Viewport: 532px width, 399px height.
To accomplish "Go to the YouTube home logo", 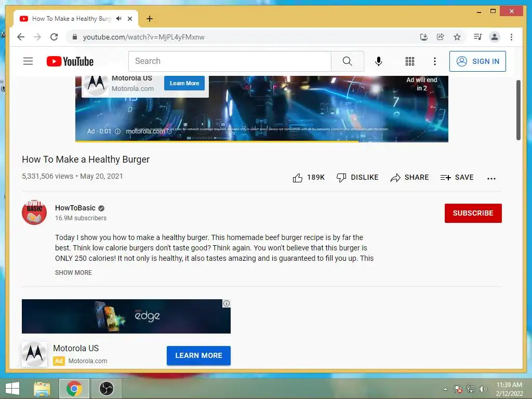I will [x=70, y=61].
